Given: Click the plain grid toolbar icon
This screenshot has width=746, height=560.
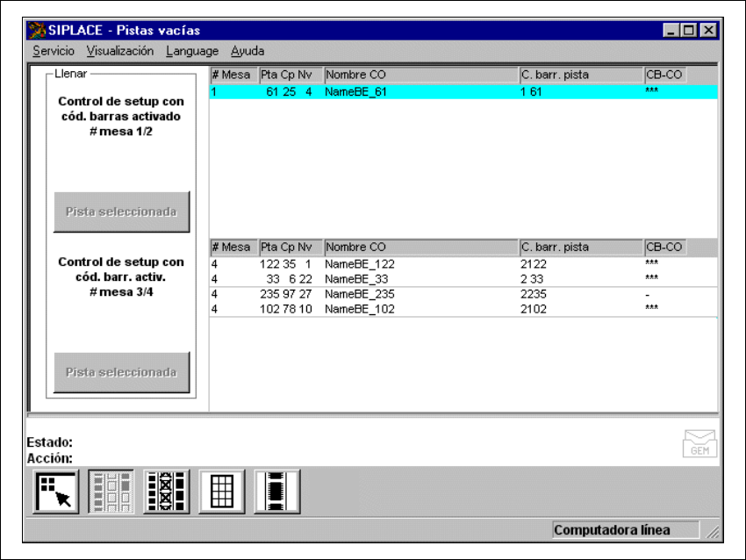Looking at the screenshot, I should 221,492.
